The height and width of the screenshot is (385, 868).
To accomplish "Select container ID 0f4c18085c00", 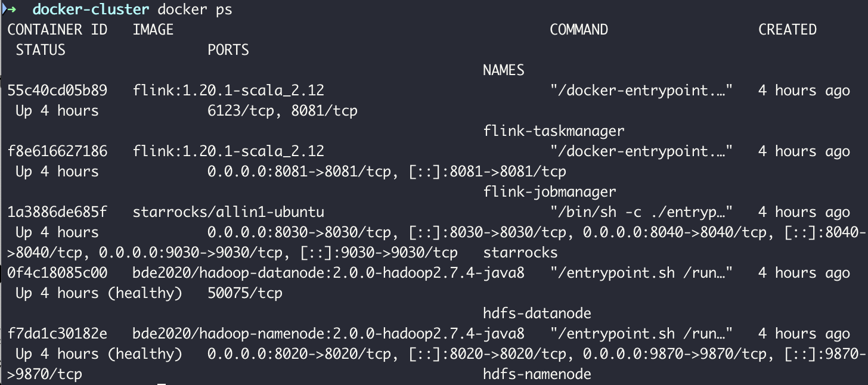I will pos(57,273).
